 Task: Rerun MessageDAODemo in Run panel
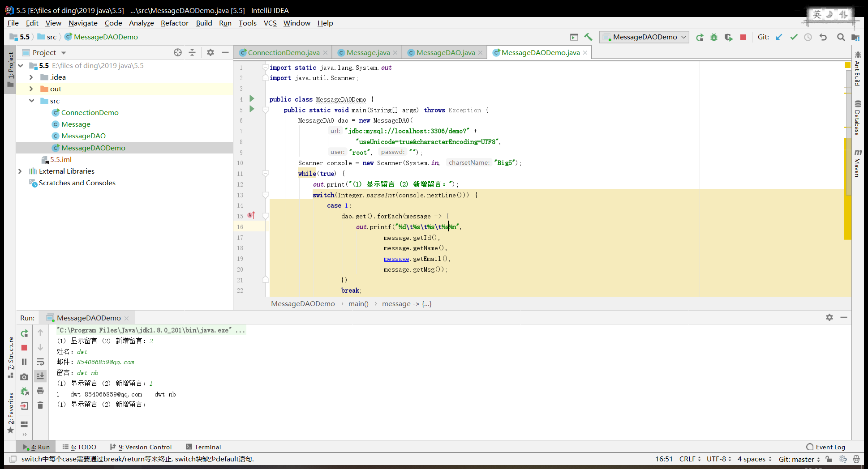(x=24, y=333)
